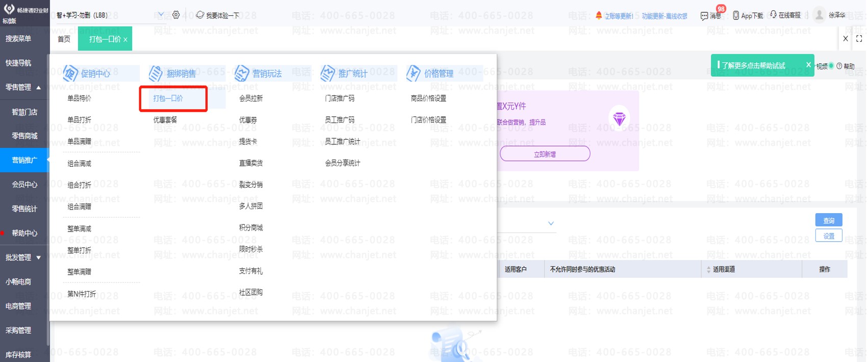Click the purple diamond icon on the banner
The height and width of the screenshot is (362, 868).
(x=619, y=119)
